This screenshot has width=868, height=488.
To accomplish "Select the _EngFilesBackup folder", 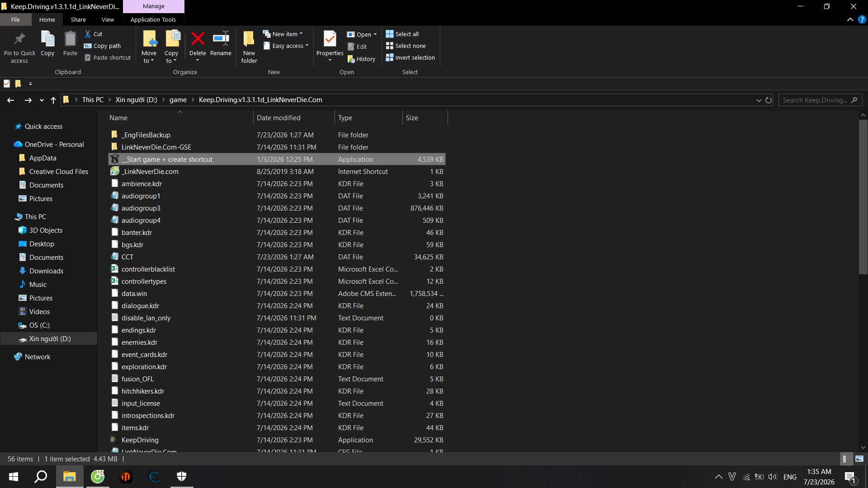I will (277, 135).
